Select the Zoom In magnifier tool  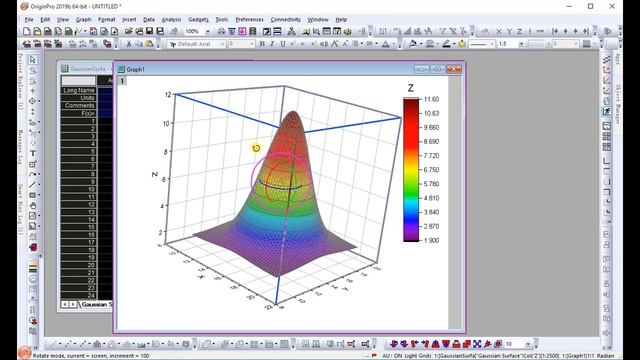(x=33, y=70)
